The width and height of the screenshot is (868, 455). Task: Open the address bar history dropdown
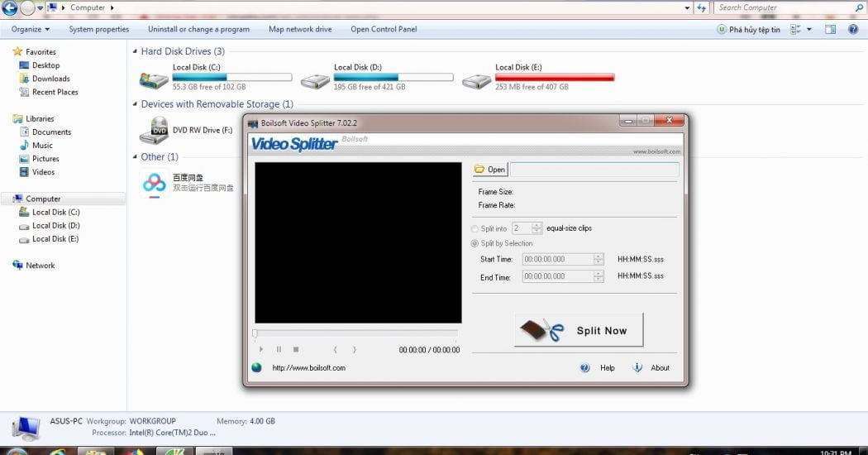pos(687,7)
